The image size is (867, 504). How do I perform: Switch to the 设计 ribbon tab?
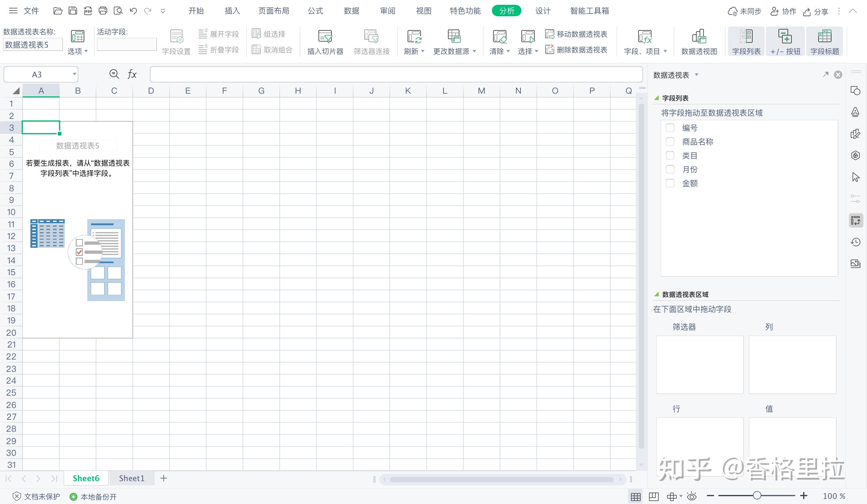click(x=542, y=11)
